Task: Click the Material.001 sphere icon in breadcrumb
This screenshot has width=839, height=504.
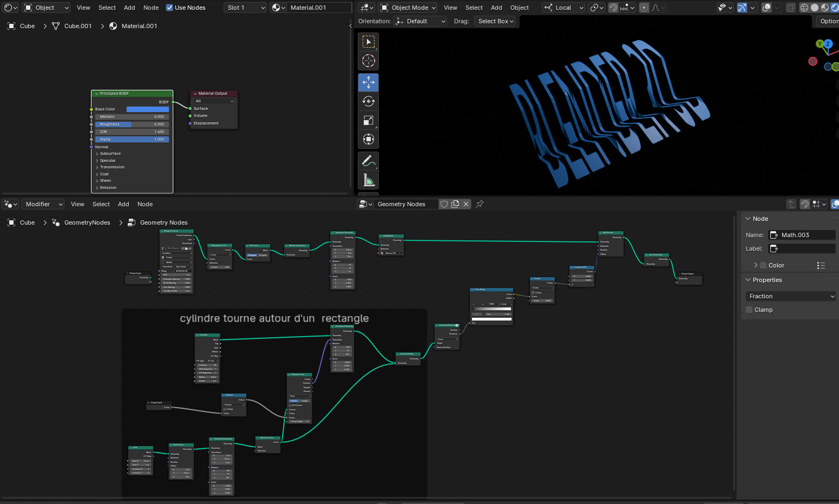Action: pos(113,26)
